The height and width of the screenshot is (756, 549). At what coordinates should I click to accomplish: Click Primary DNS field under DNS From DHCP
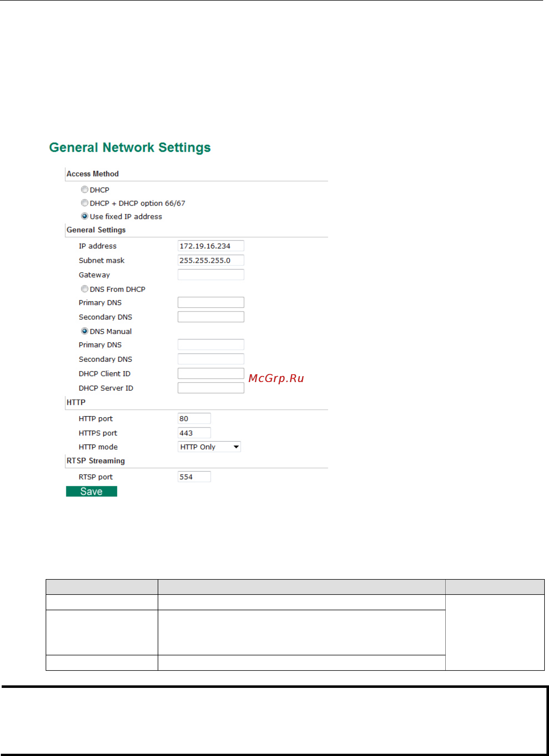coord(211,302)
